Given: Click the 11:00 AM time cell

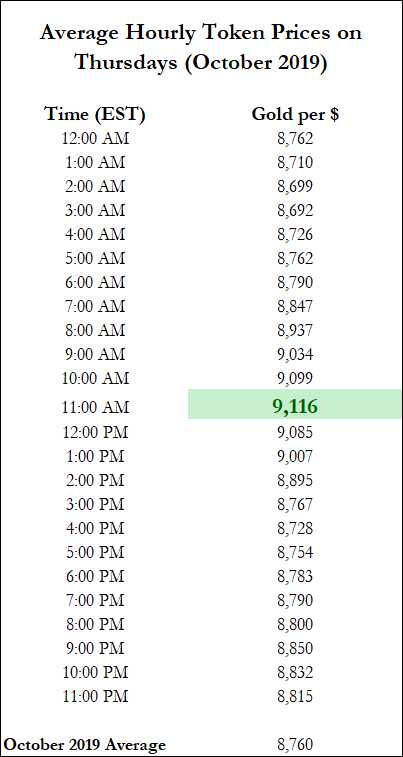Looking at the screenshot, I should point(96,407).
